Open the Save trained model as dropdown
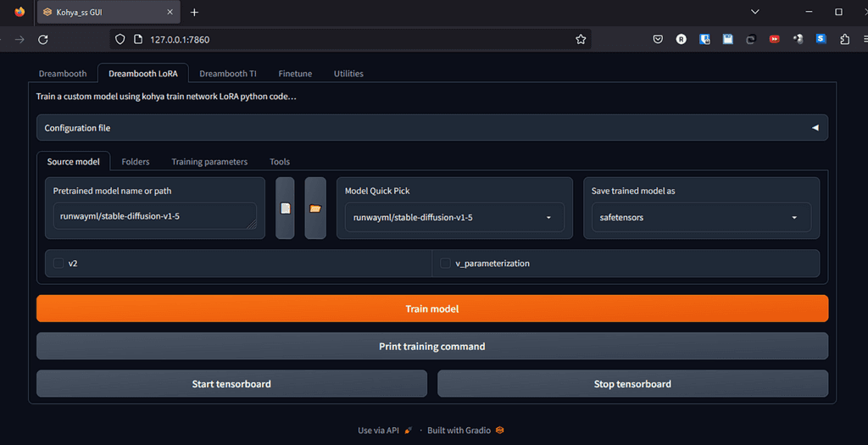This screenshot has width=868, height=445. [x=701, y=218]
